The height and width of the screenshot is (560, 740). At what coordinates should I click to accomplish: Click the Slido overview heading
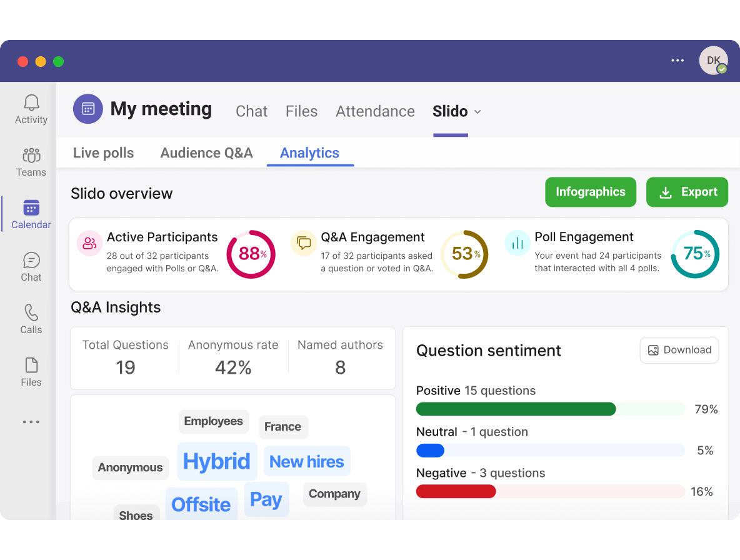coord(122,194)
